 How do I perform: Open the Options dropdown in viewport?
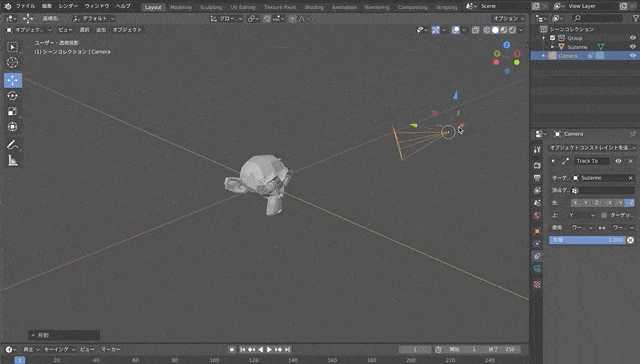(x=508, y=18)
